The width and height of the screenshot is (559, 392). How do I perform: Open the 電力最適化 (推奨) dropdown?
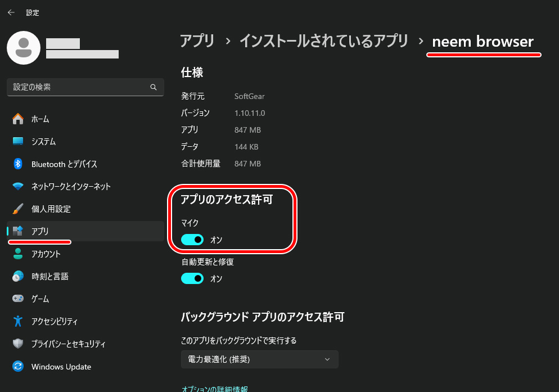(260, 359)
